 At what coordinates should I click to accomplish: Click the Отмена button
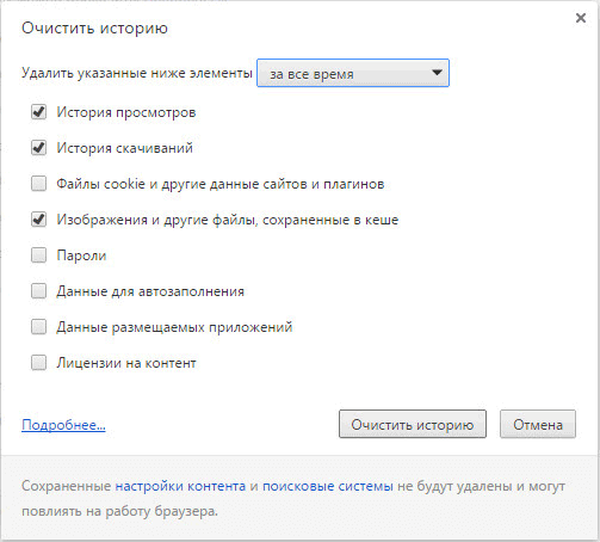[538, 424]
